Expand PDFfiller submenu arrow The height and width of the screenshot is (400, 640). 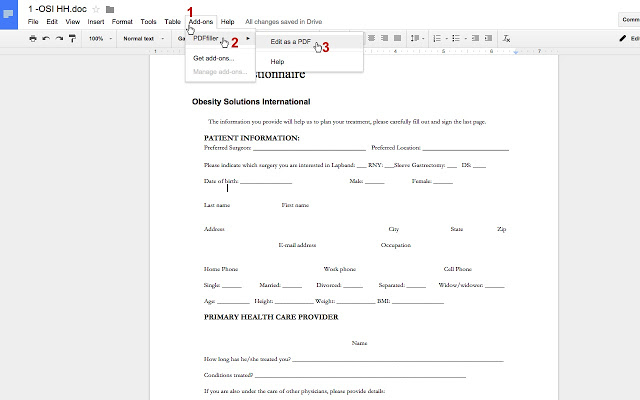[248, 38]
